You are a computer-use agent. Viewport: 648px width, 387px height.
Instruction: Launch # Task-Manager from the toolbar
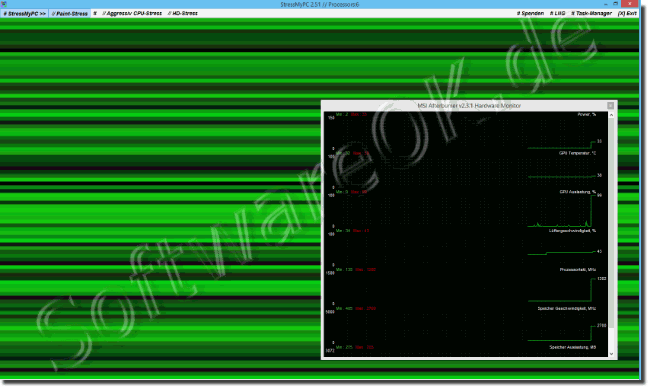pos(591,13)
